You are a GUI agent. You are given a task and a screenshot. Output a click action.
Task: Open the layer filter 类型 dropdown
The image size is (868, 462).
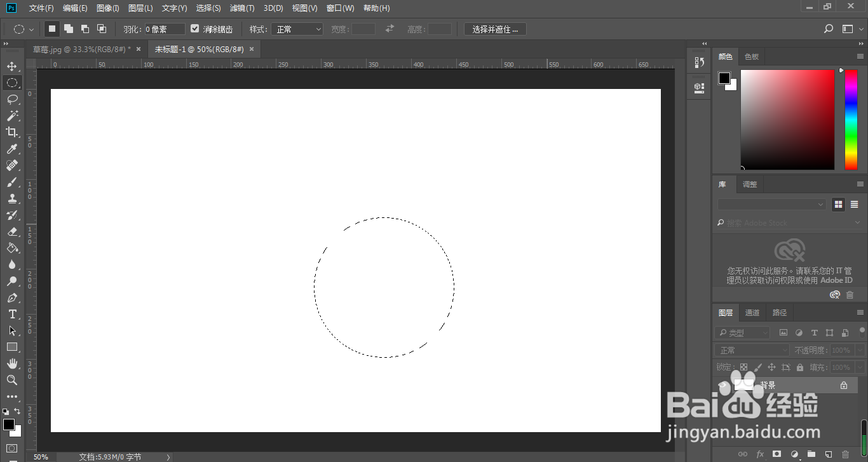(x=742, y=333)
